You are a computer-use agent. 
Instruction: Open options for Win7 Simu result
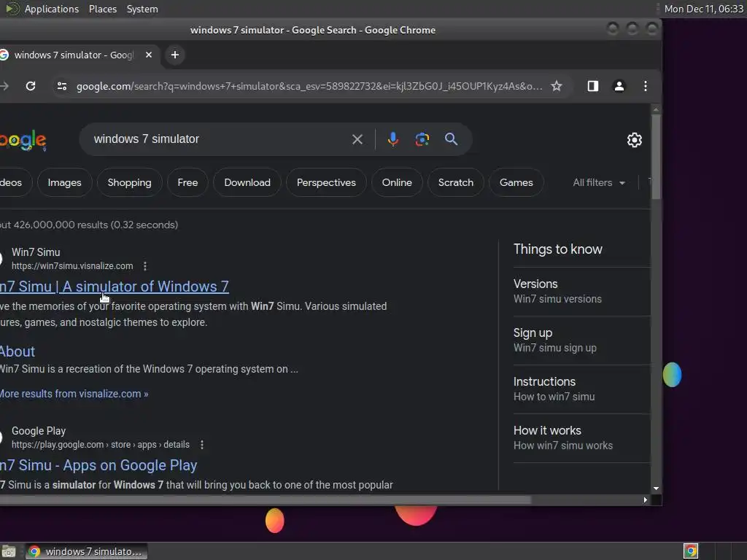coord(145,266)
